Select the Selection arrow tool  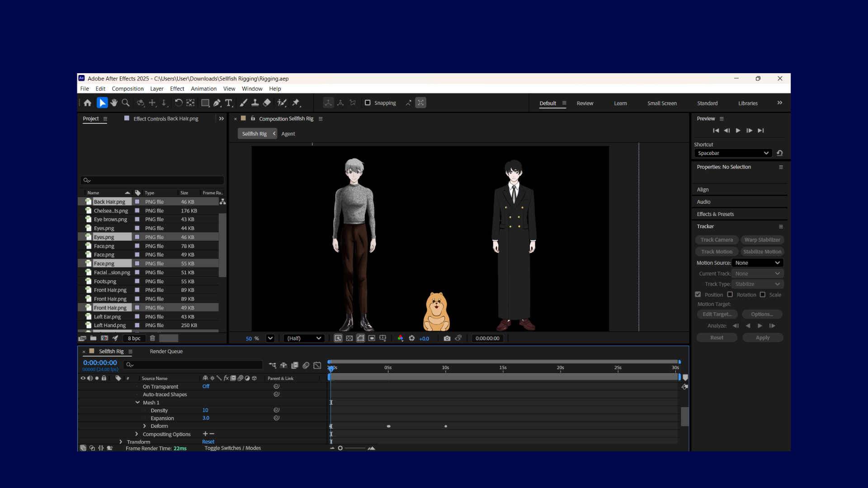pos(102,103)
